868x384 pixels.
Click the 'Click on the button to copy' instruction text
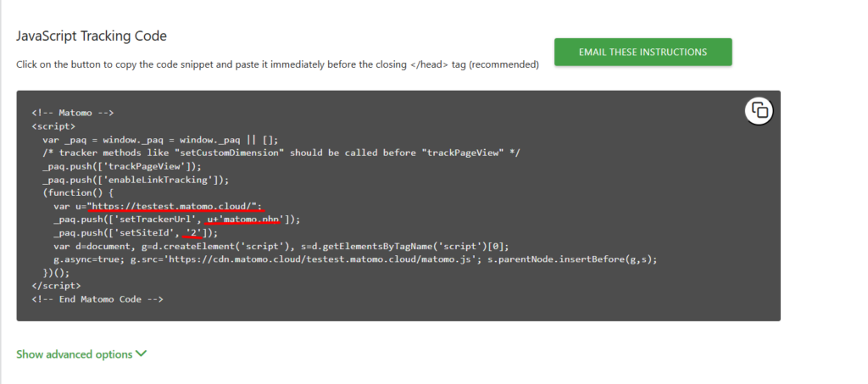(277, 64)
